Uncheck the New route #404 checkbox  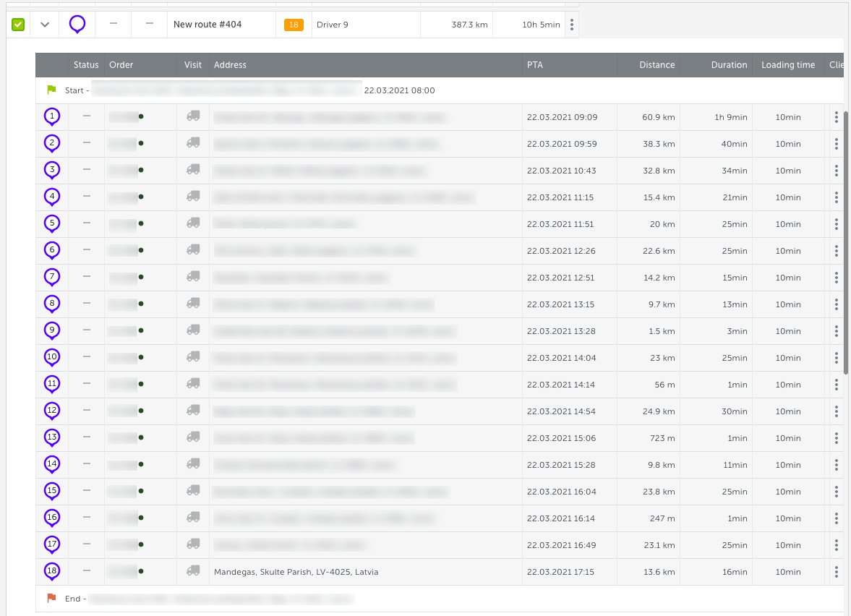tap(18, 25)
